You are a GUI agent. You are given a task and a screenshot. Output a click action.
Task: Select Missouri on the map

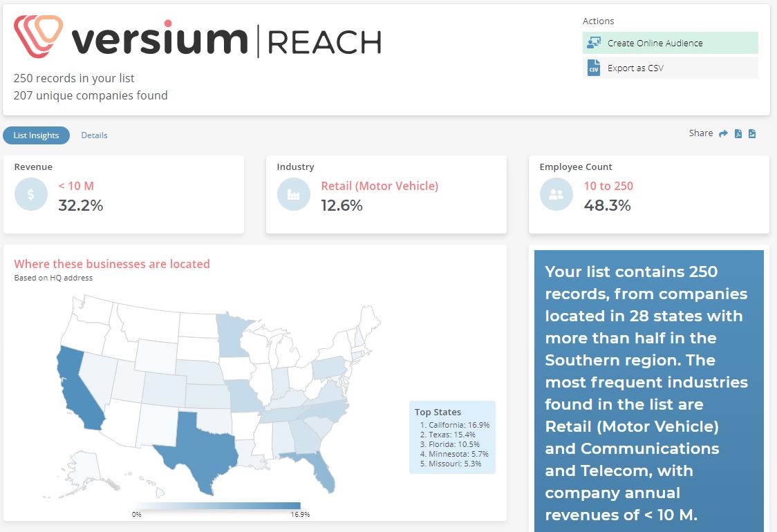click(x=244, y=395)
